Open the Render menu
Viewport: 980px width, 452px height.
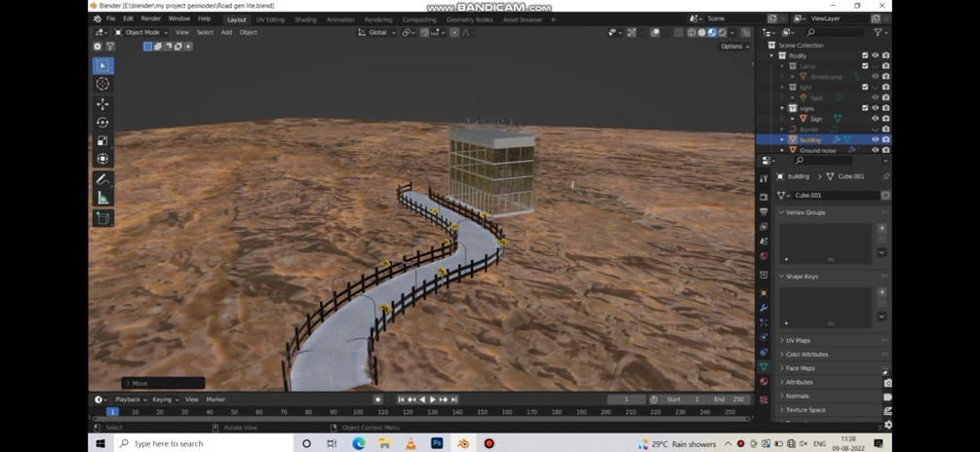[150, 19]
